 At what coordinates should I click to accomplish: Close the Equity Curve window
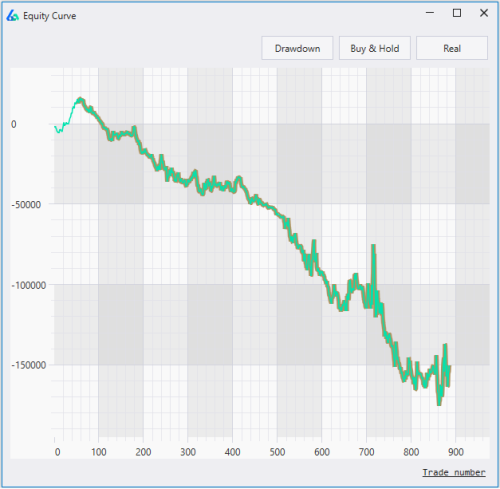coord(484,13)
